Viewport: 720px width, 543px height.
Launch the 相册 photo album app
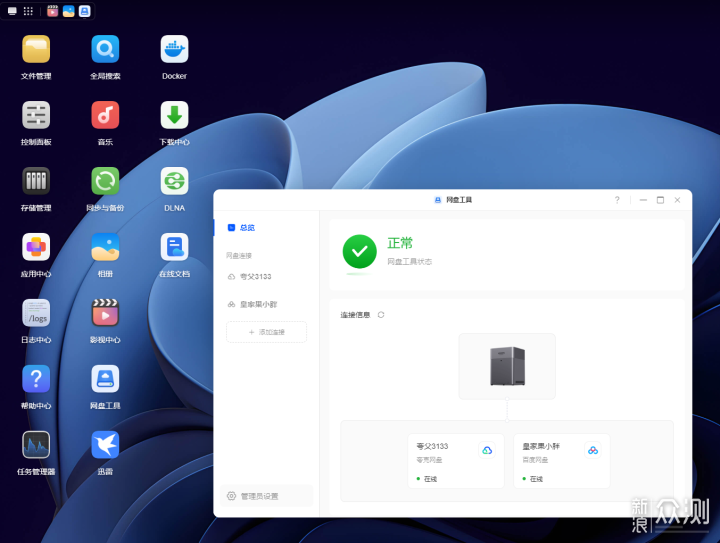pyautogui.click(x=105, y=247)
